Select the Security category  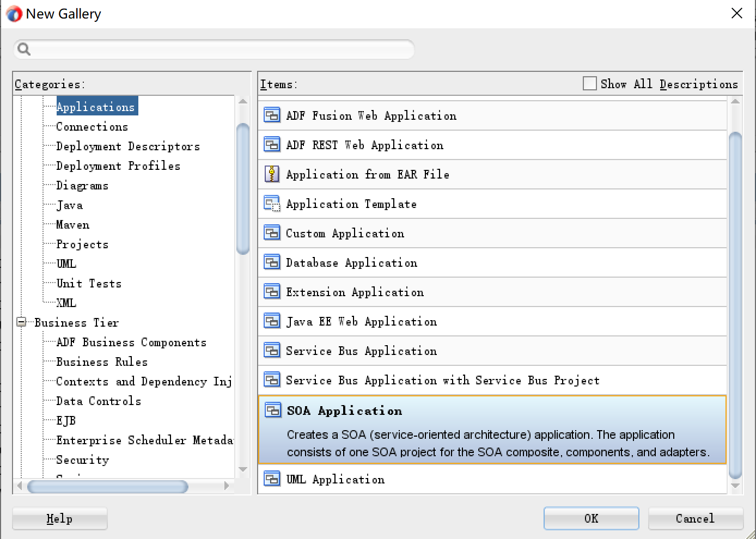coord(83,460)
